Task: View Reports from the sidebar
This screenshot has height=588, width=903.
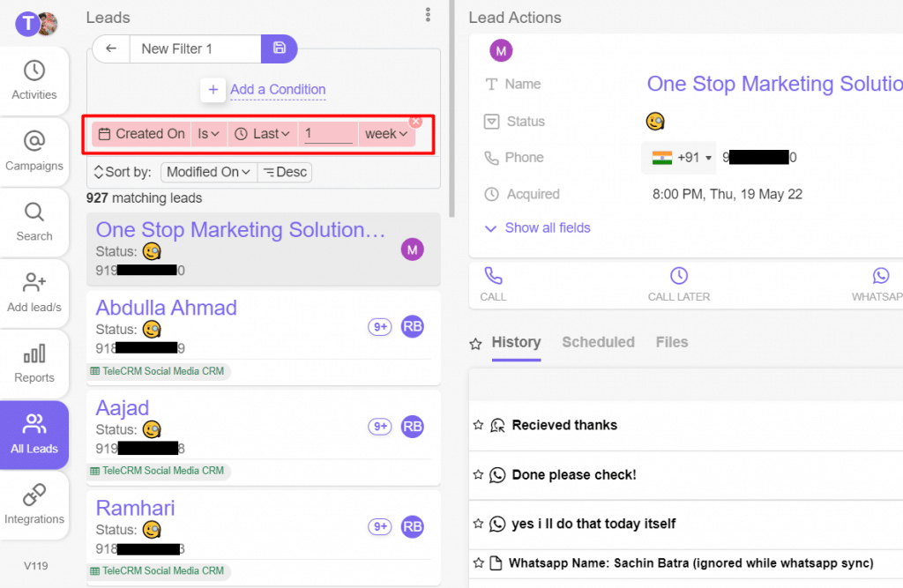Action: (x=34, y=363)
